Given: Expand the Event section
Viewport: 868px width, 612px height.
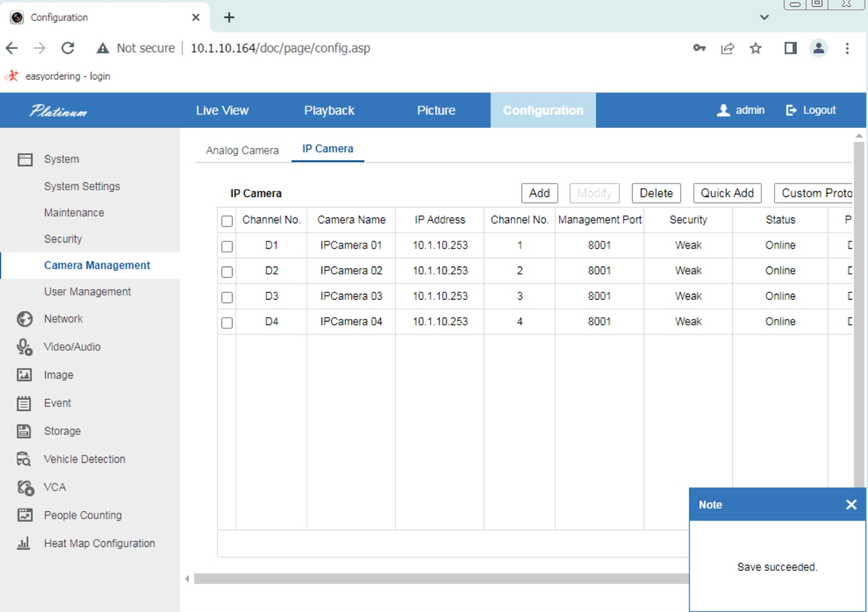Looking at the screenshot, I should point(57,402).
